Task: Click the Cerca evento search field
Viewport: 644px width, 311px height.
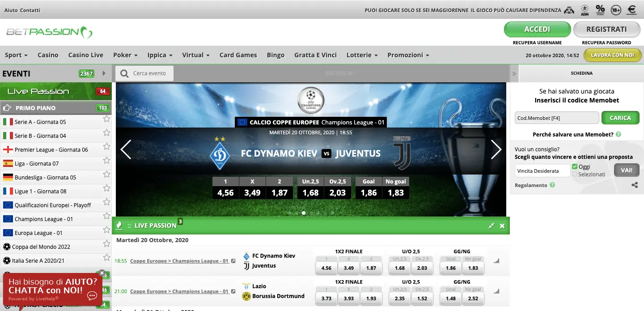Action: pyautogui.click(x=144, y=73)
